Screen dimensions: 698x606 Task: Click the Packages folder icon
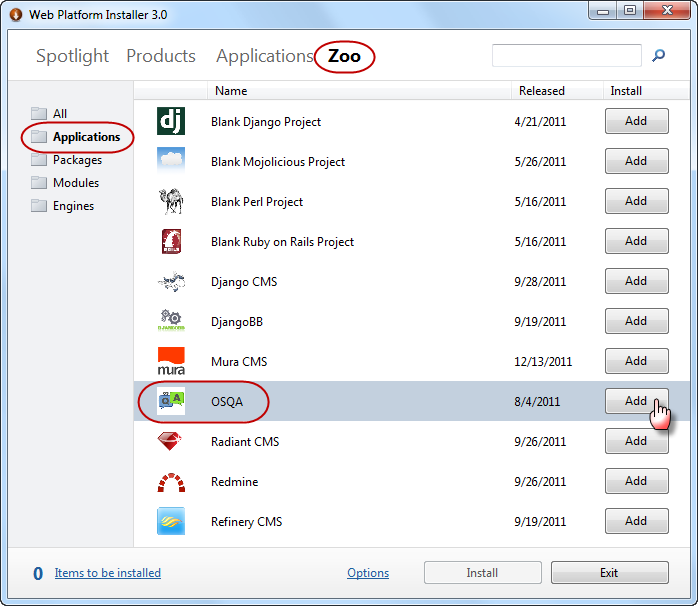coord(39,159)
